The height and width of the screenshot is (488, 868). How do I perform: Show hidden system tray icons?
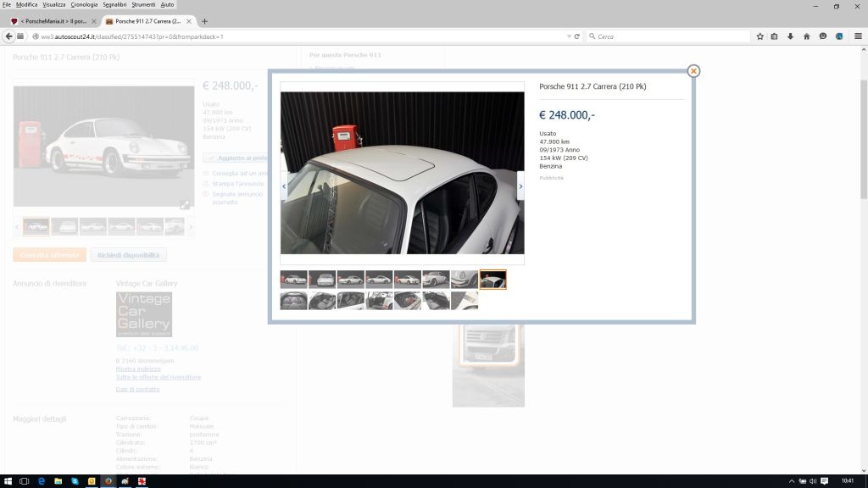[x=792, y=481]
